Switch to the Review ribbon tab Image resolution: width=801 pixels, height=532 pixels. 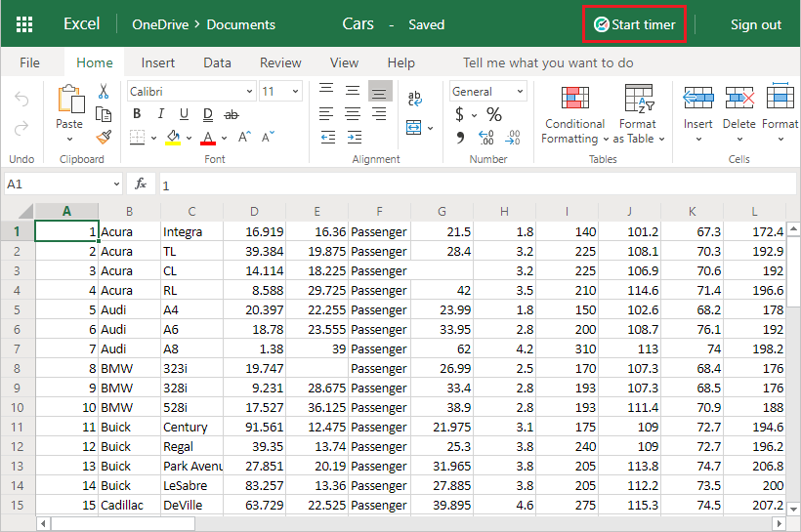click(x=280, y=62)
